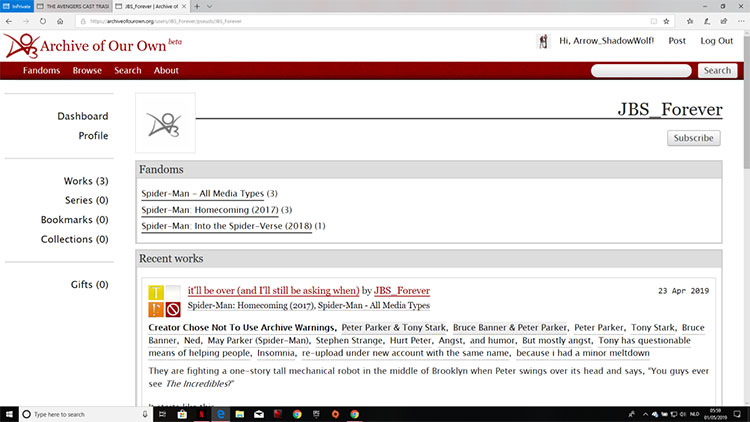The height and width of the screenshot is (422, 750).
Task: Open Works (3) in sidebar
Action: [x=86, y=181]
